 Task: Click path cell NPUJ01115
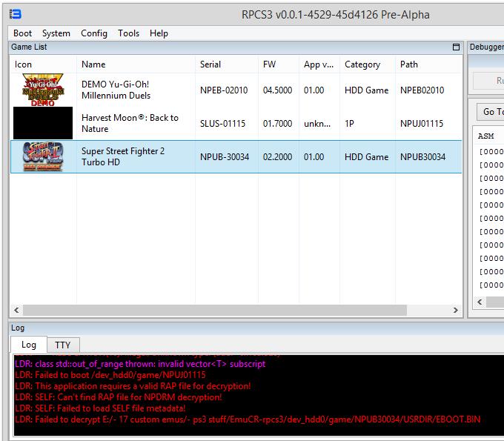[x=422, y=124]
